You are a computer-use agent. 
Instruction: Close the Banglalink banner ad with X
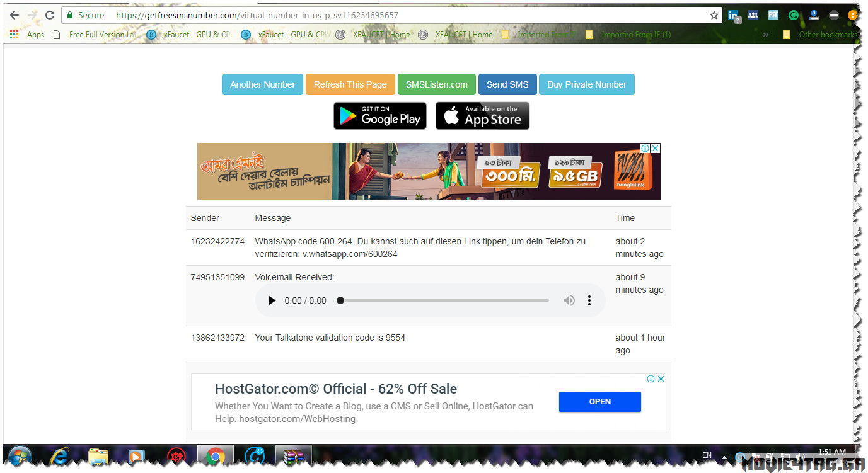[656, 148]
